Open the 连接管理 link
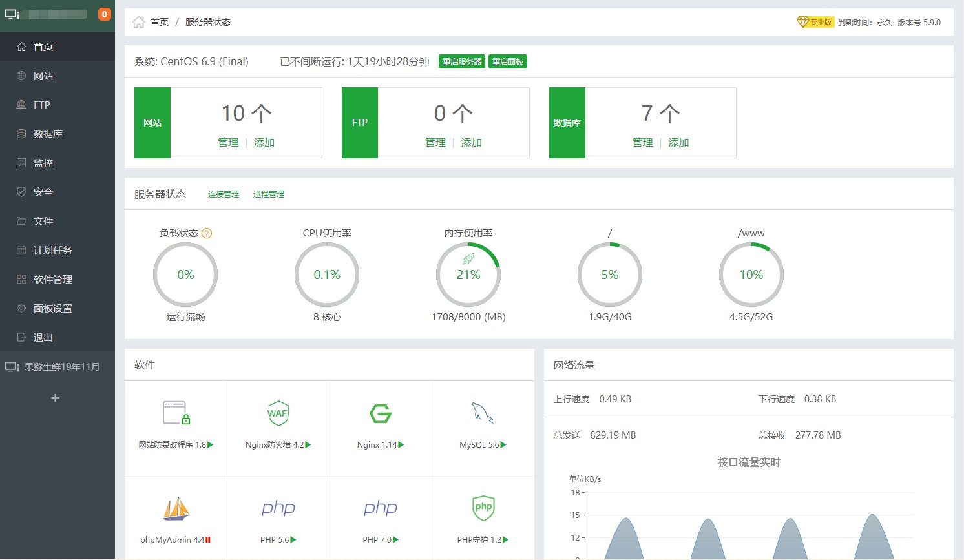Image resolution: width=964 pixels, height=560 pixels. tap(224, 194)
